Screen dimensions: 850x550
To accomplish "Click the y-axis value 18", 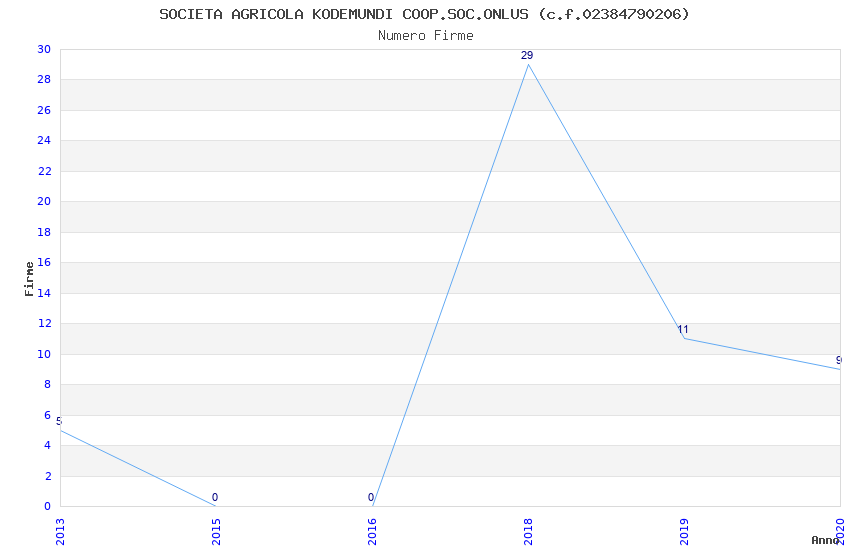I will point(44,232).
